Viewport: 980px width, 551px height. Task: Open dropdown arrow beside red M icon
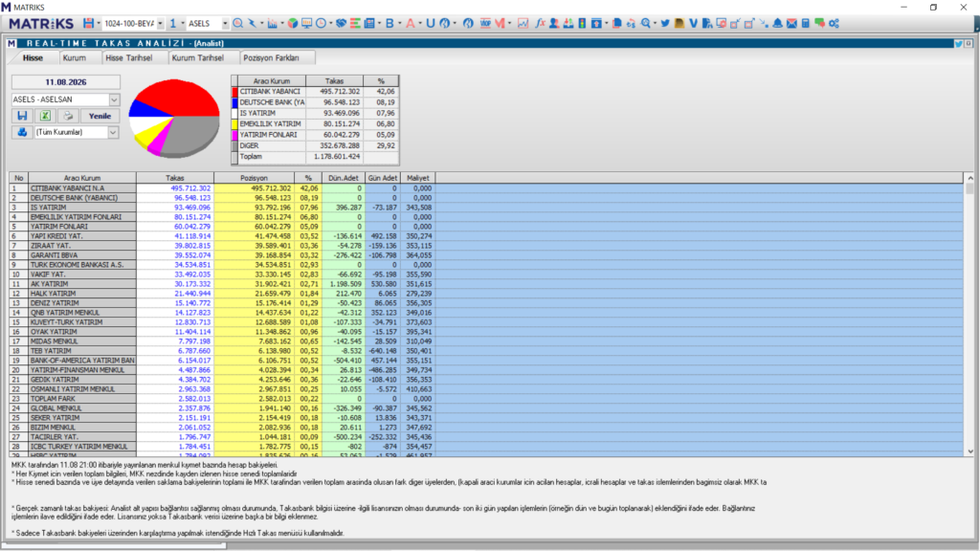(x=510, y=23)
